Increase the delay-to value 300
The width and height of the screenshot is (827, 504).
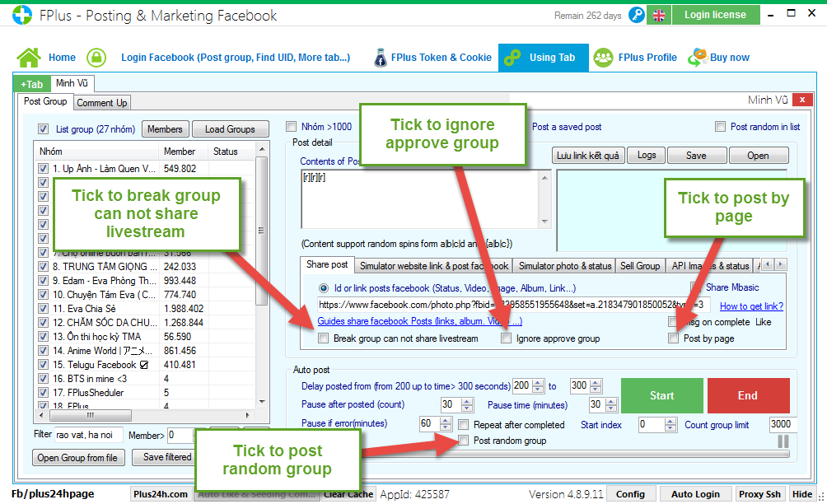[x=596, y=383]
